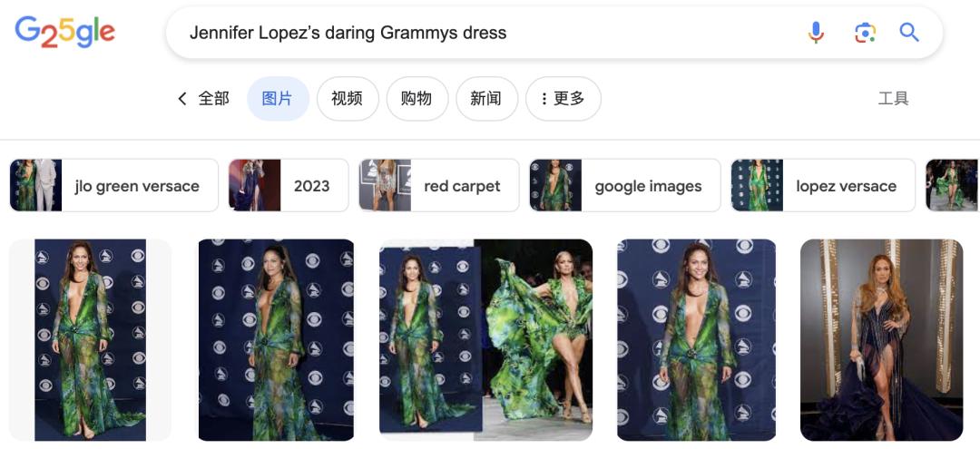
Task: Select the 新闻 tab
Action: pos(485,99)
